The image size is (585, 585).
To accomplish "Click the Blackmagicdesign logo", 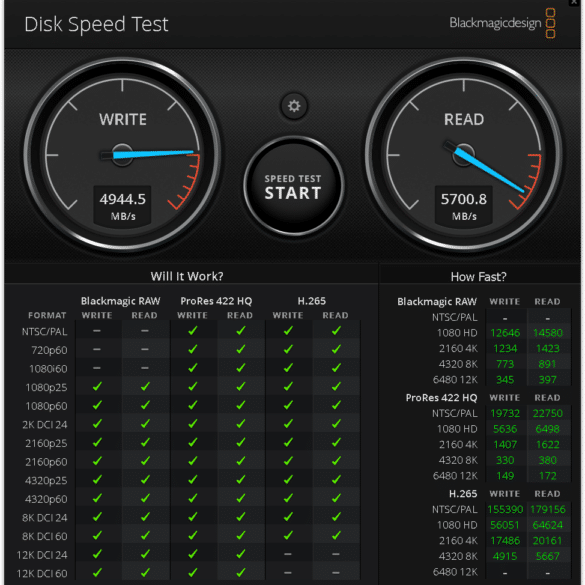I will (x=502, y=23).
